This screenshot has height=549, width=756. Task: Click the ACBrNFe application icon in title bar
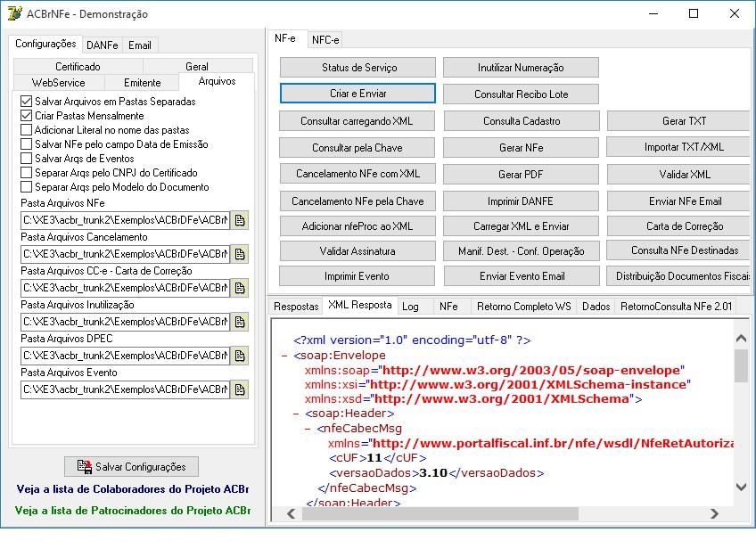(14, 13)
